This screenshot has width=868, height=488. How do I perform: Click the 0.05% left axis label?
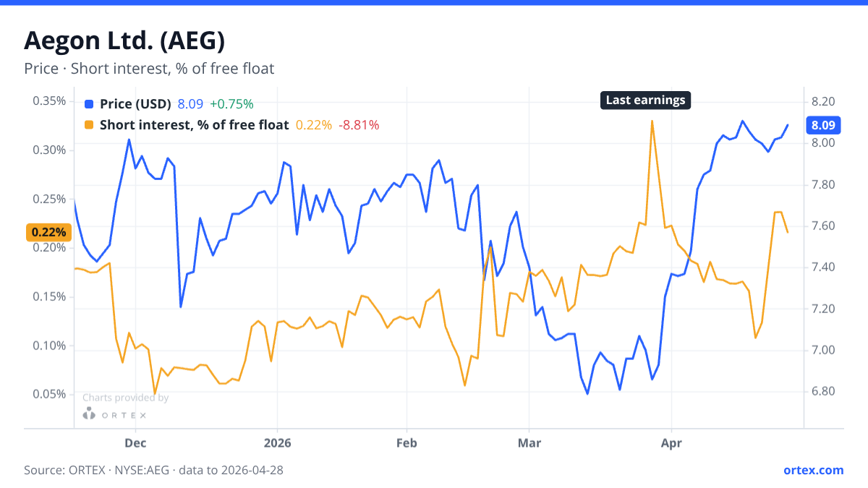pos(49,394)
